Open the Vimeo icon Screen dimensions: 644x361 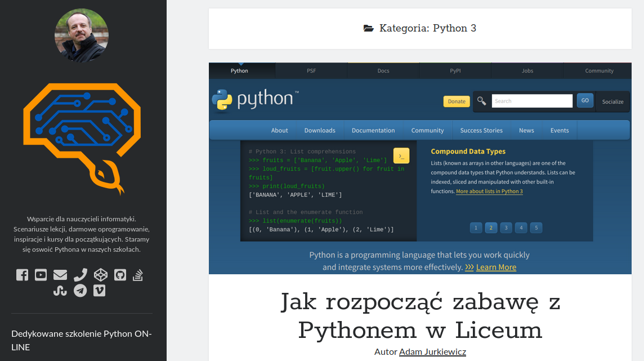click(x=99, y=291)
